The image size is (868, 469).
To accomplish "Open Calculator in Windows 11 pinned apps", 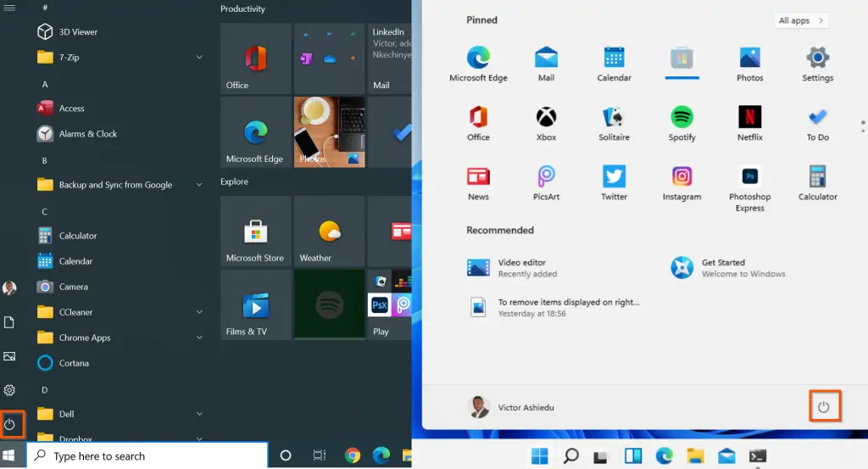I will (818, 183).
